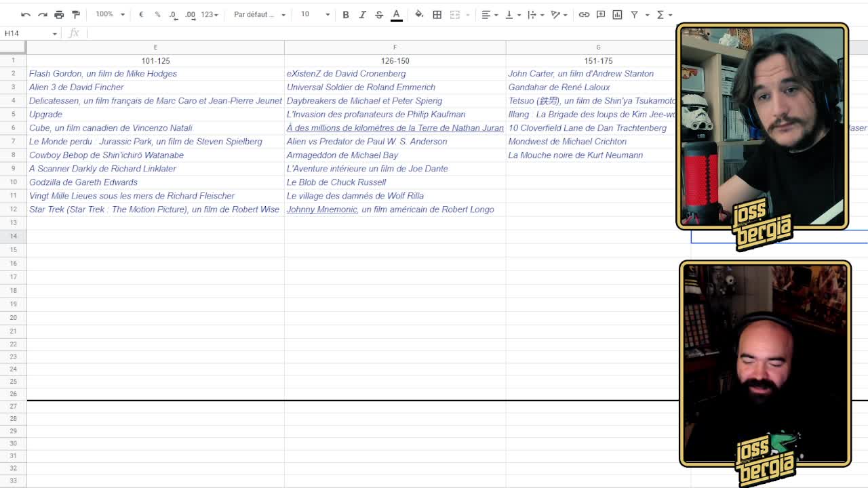This screenshot has width=868, height=488.
Task: Select column E header
Action: [155, 47]
